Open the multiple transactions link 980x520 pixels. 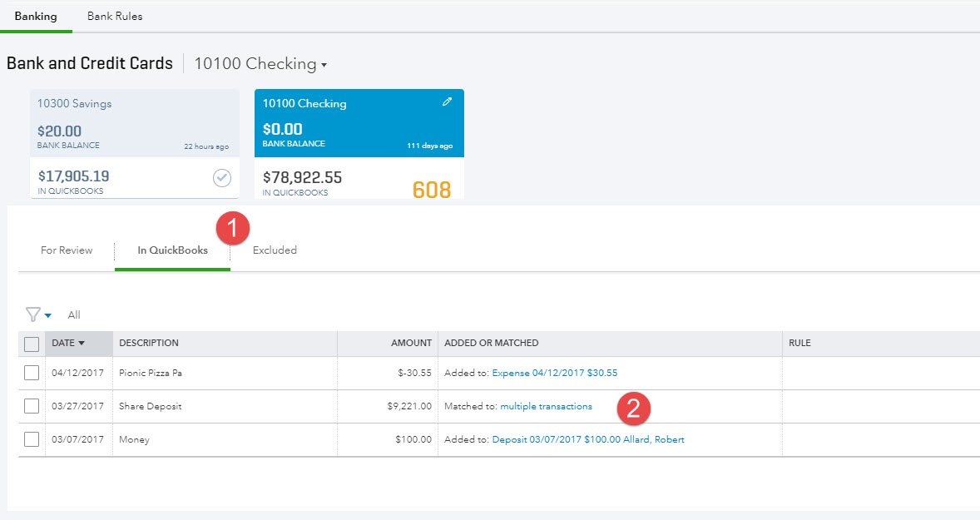pyautogui.click(x=547, y=406)
